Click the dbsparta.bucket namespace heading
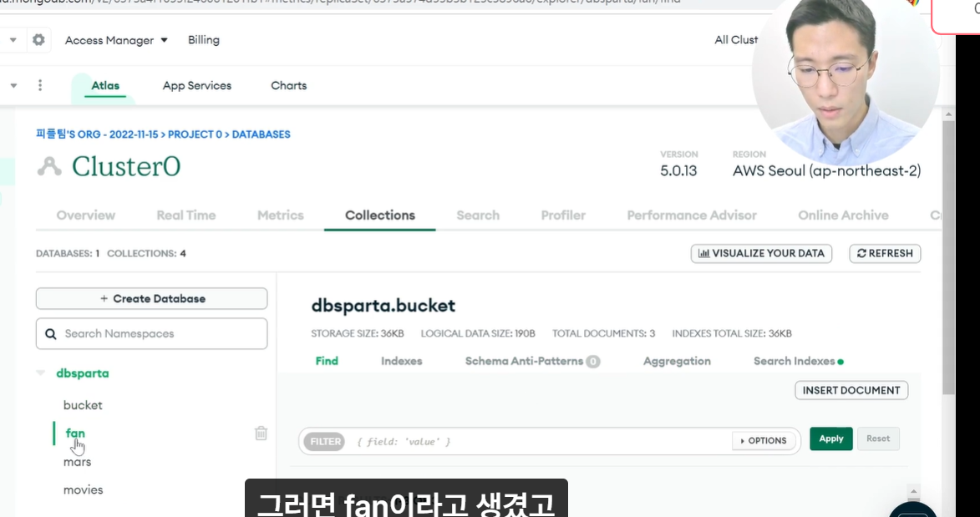Screen dimensions: 980x517 click(x=383, y=306)
